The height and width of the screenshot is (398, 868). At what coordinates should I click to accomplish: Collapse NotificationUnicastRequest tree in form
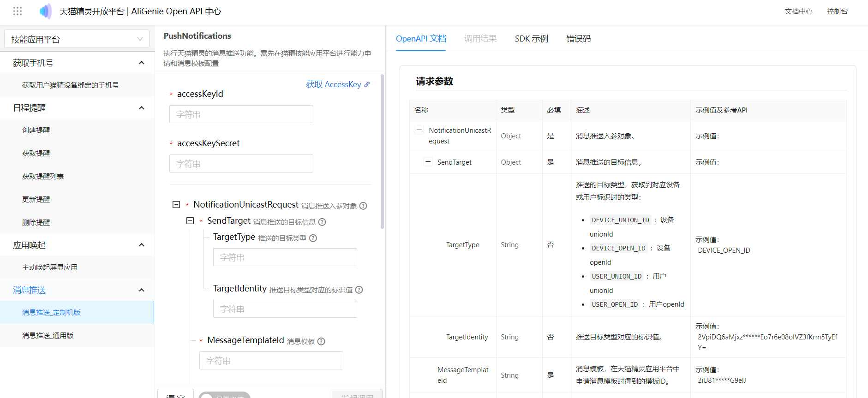coord(176,204)
